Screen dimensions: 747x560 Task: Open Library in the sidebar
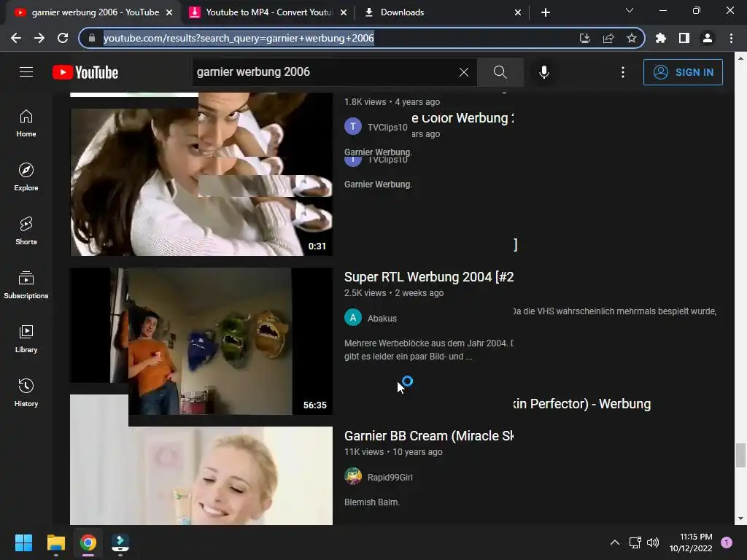coord(26,338)
